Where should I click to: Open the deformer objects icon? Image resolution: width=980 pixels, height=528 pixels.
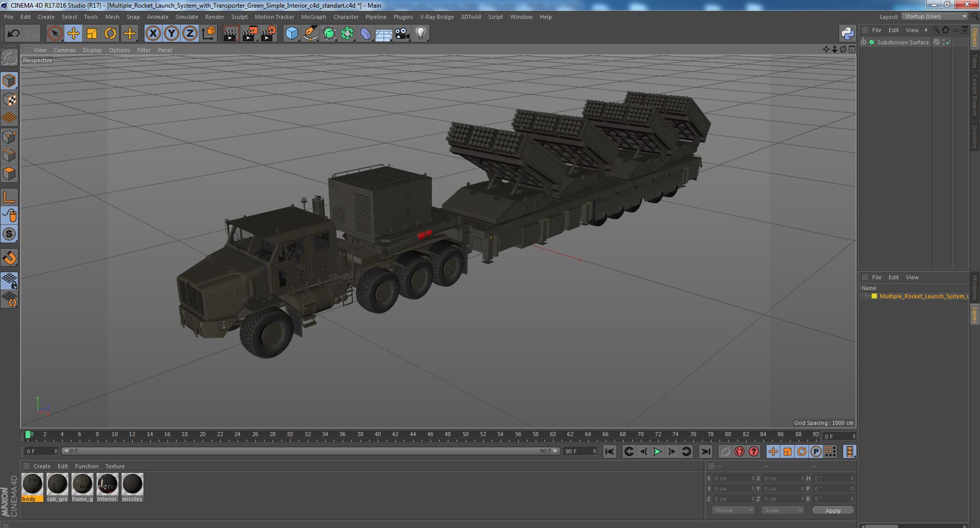366,34
